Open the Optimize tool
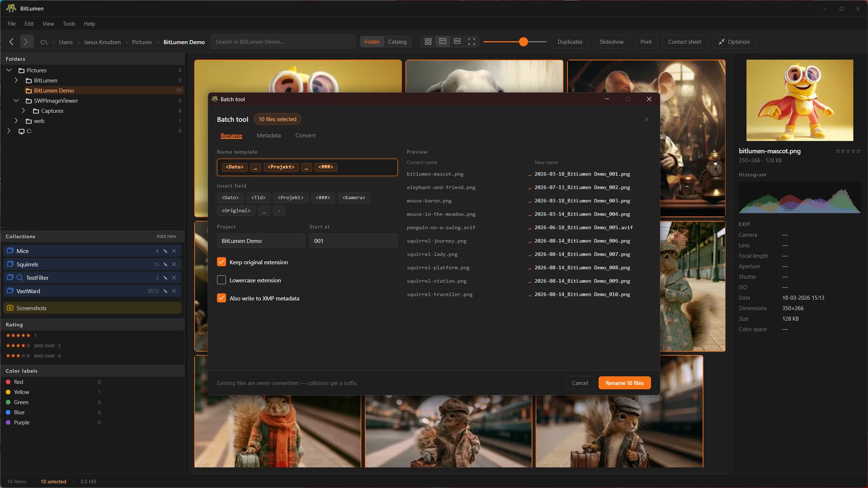868x488 pixels. coord(734,42)
